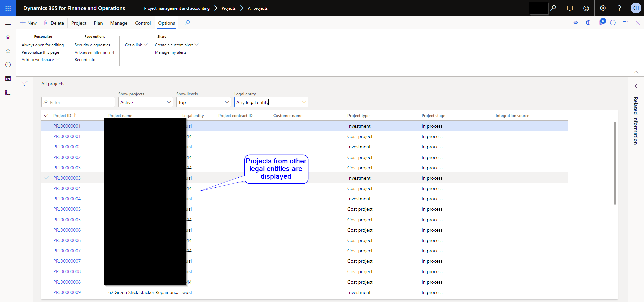644x302 pixels.
Task: Click Always open for editing
Action: [x=43, y=45]
